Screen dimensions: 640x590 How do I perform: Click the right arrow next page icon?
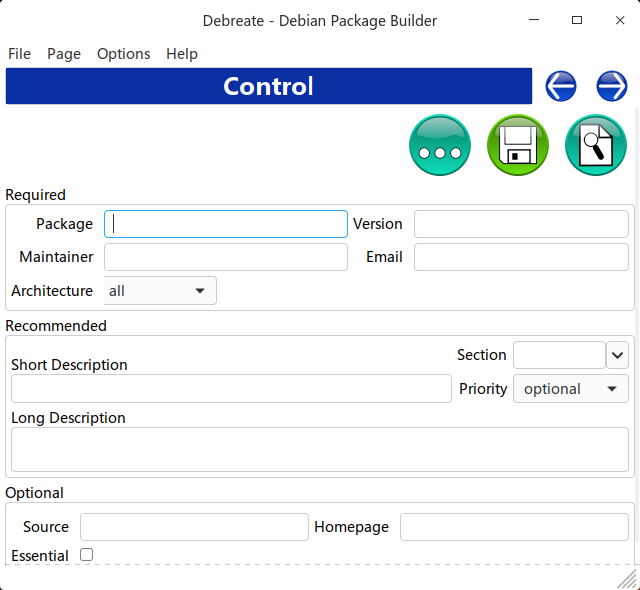click(x=611, y=87)
